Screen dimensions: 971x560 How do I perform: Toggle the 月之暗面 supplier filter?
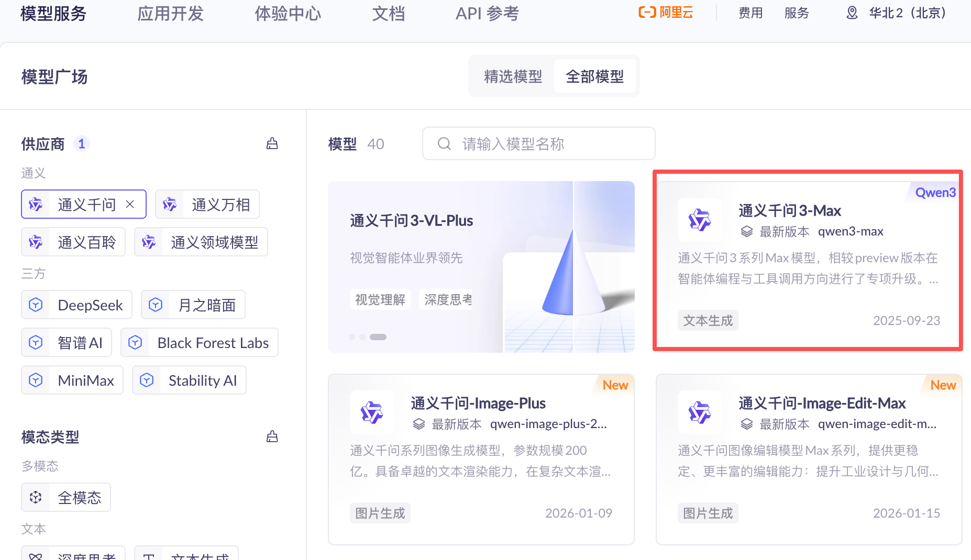[x=193, y=305]
